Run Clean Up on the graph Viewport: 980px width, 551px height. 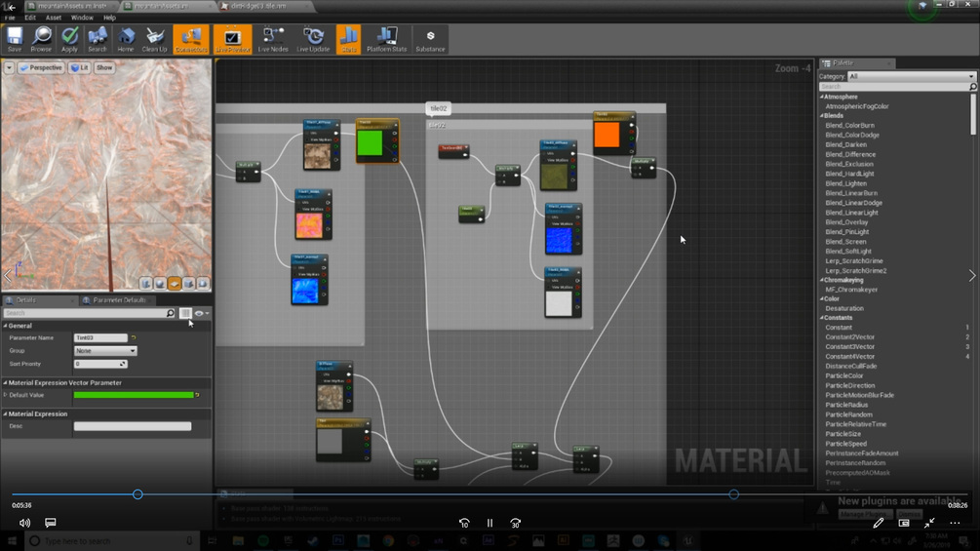click(154, 39)
